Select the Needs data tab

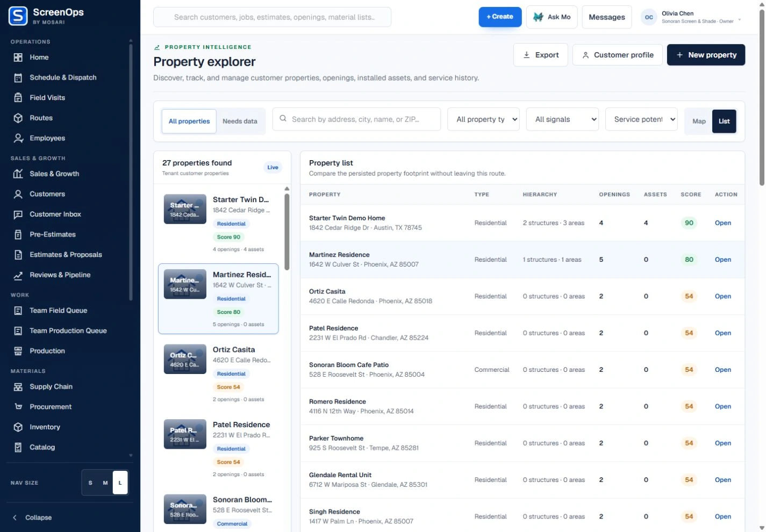pyautogui.click(x=240, y=121)
